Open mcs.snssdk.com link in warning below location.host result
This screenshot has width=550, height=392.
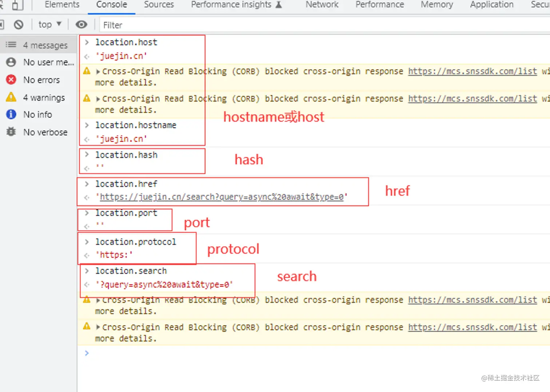click(473, 71)
